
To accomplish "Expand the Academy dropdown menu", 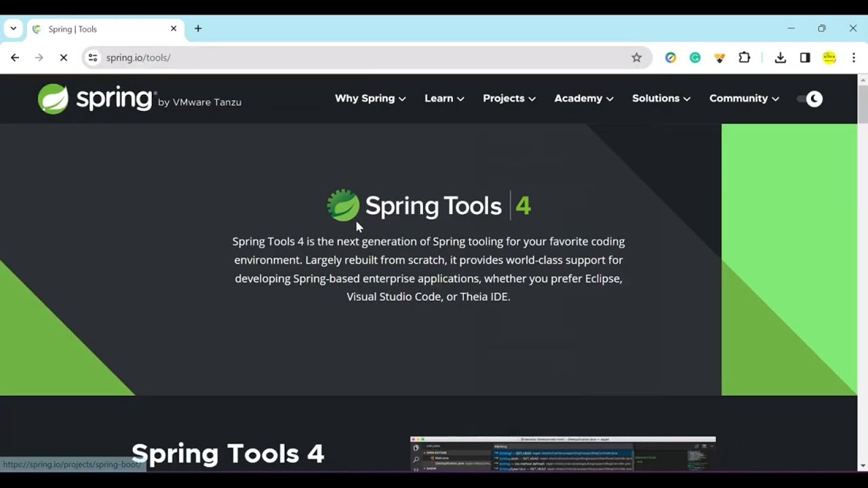I will click(x=584, y=98).
